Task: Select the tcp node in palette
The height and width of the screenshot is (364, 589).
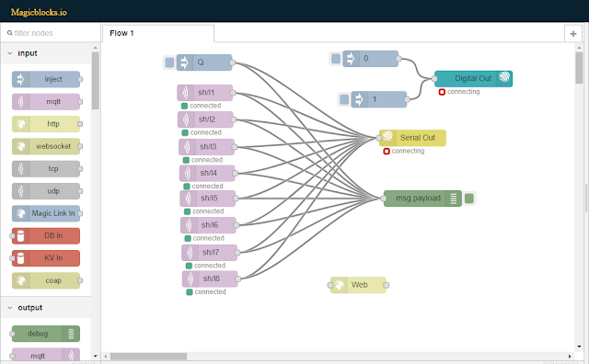Action: [46, 169]
